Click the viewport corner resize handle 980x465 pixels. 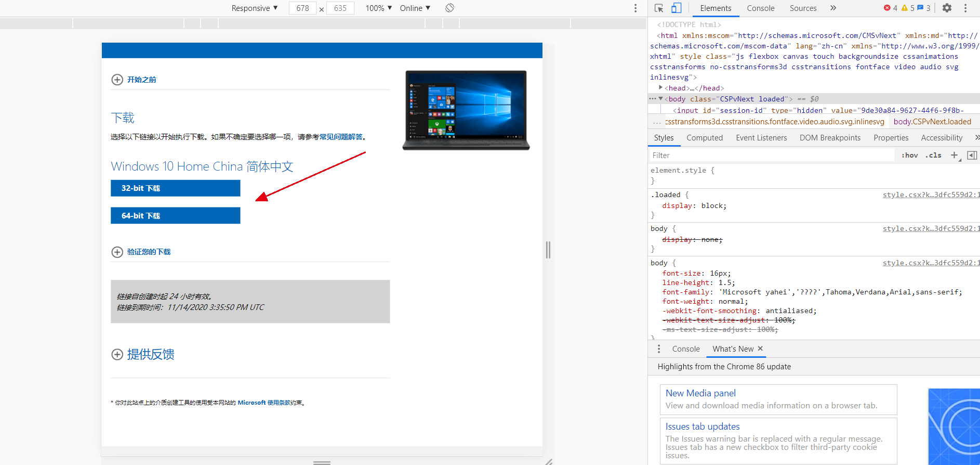coord(548,461)
